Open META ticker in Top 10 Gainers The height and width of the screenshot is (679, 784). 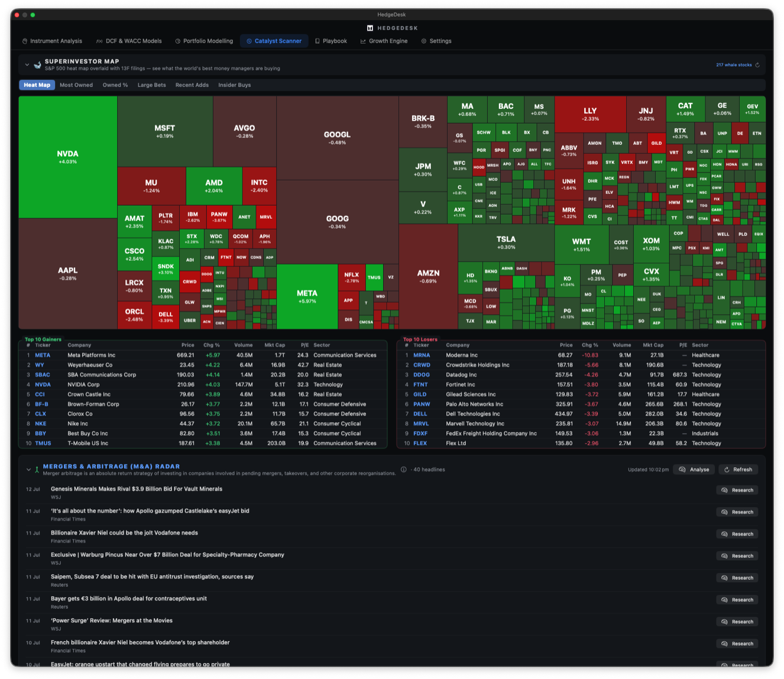[43, 355]
